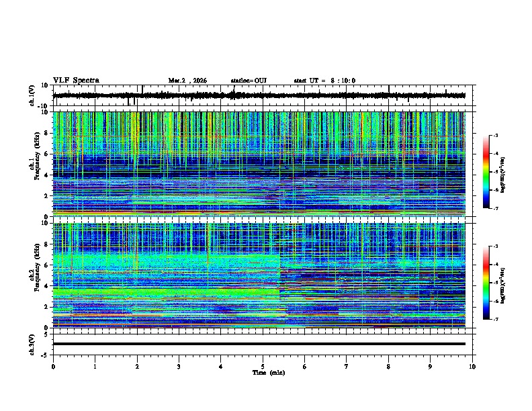The height and width of the screenshot is (411, 532).
Task: Click the time-axis tick label "3"
Action: point(179,367)
